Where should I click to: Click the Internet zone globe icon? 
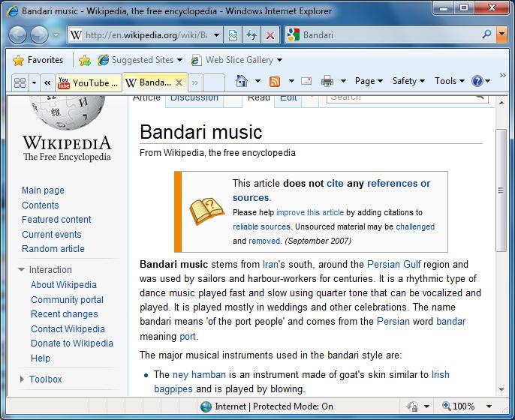coord(206,406)
